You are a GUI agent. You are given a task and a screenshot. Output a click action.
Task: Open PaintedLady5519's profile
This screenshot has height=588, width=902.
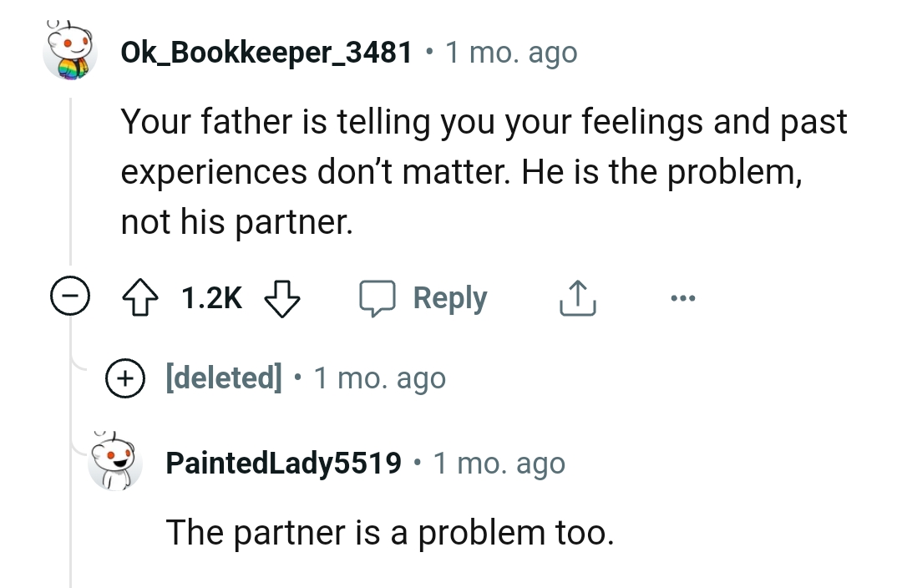point(284,464)
